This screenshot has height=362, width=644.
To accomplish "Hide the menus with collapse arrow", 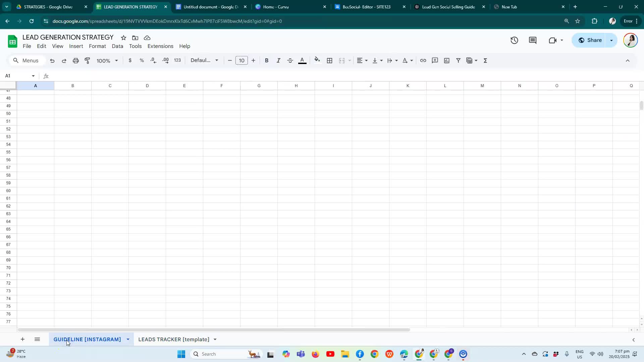I will (x=628, y=61).
